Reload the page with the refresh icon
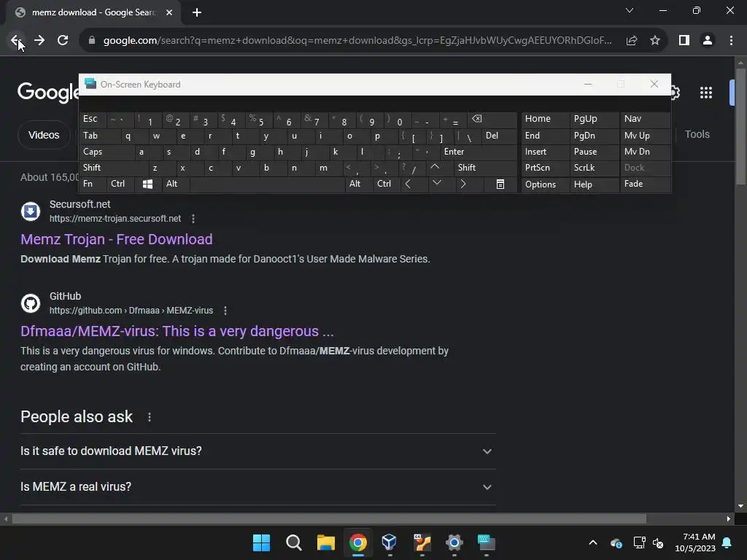Viewport: 747px width, 560px height. coord(63,41)
